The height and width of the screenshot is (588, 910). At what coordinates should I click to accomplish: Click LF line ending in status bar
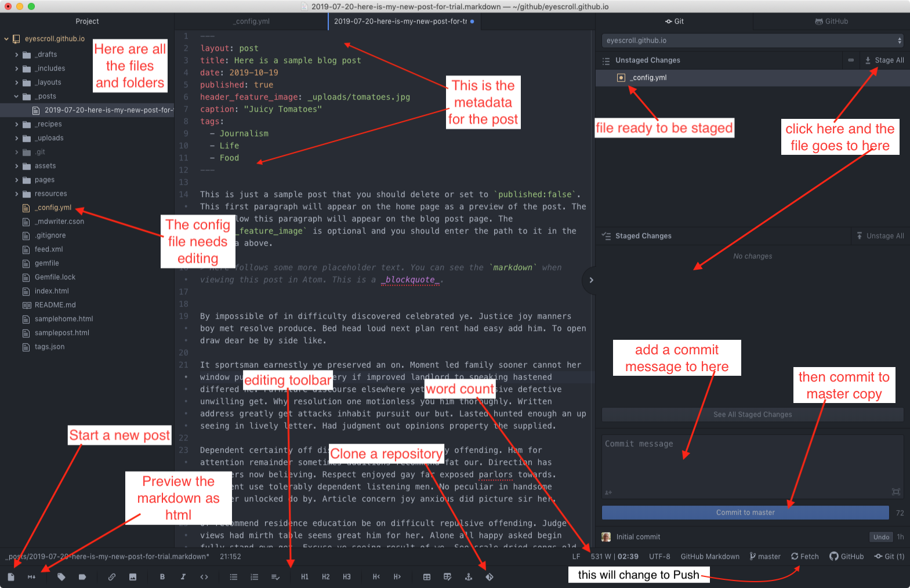click(576, 557)
